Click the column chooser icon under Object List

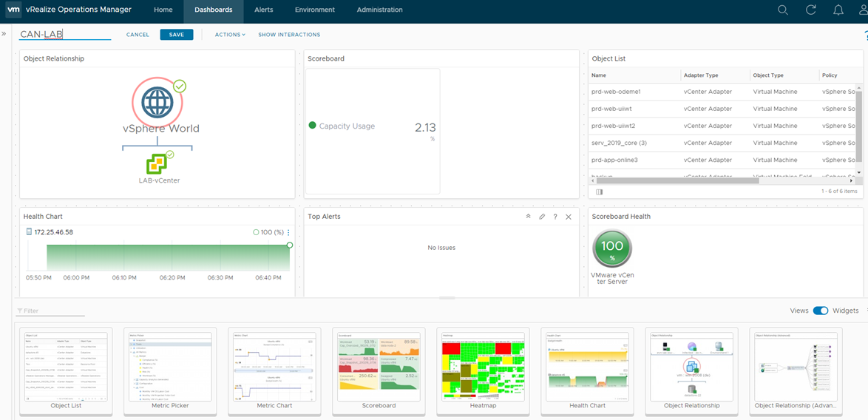[599, 192]
